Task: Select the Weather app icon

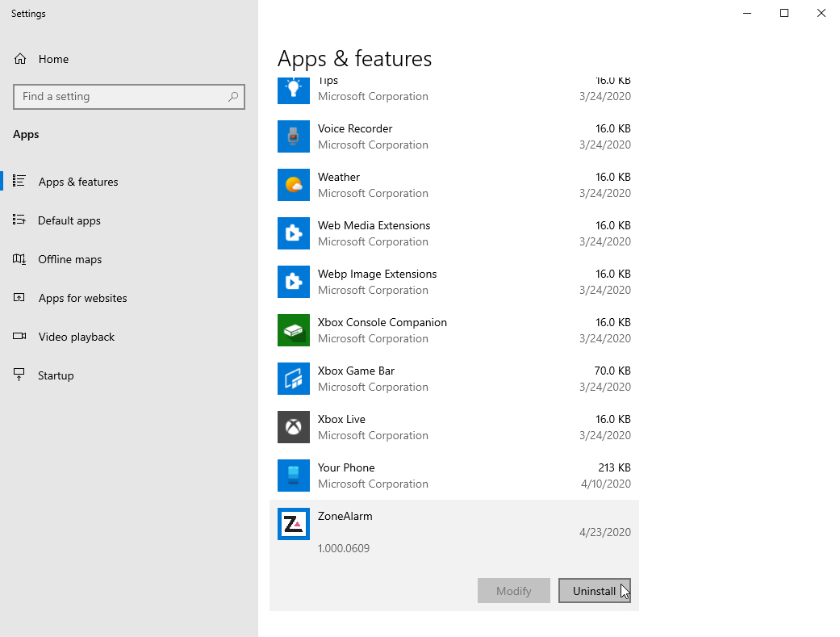Action: coord(294,185)
